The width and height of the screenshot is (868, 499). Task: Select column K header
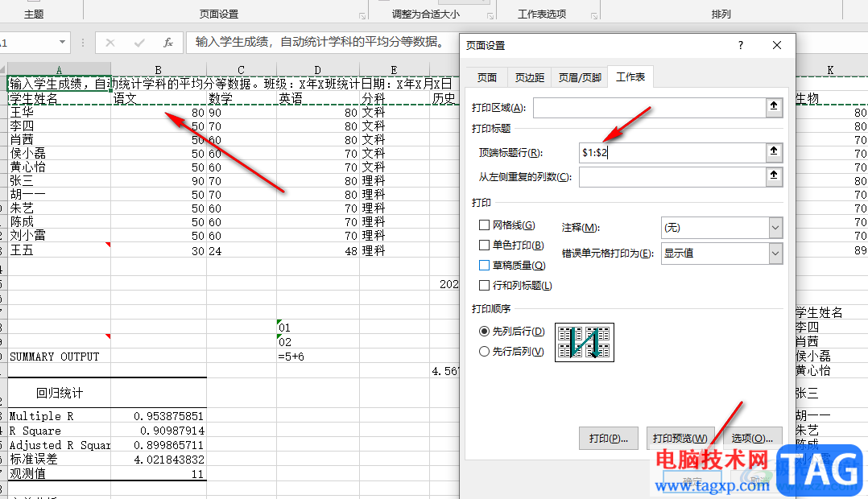coord(830,70)
